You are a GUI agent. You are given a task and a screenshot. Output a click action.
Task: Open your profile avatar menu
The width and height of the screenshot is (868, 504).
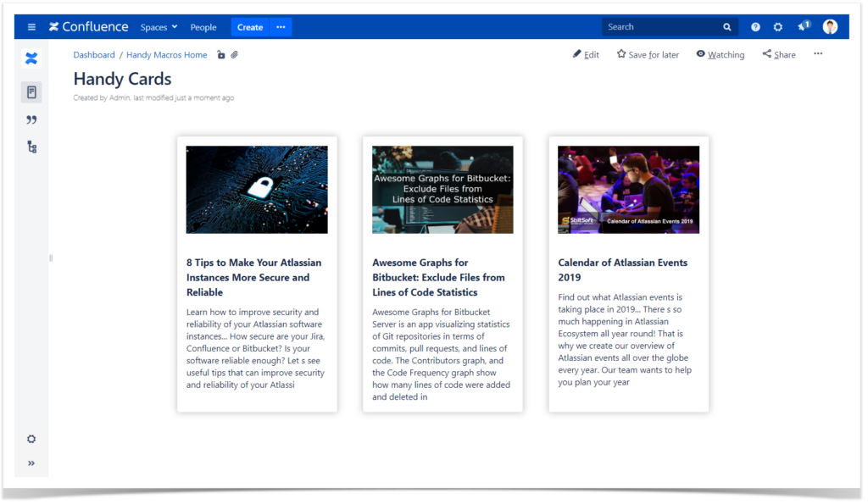829,26
